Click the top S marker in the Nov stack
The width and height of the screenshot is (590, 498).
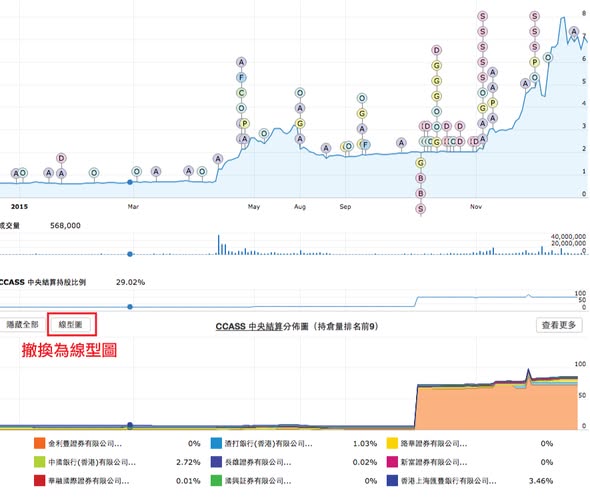(x=482, y=16)
